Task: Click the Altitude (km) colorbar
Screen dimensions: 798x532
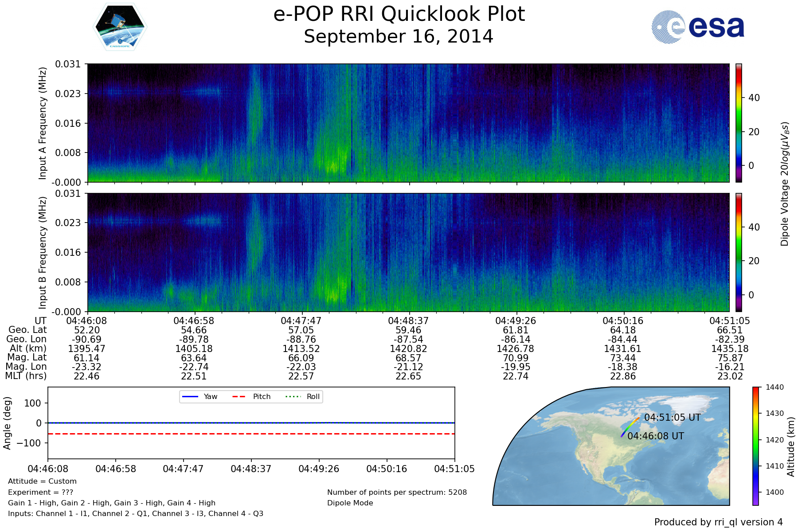Action: click(755, 446)
